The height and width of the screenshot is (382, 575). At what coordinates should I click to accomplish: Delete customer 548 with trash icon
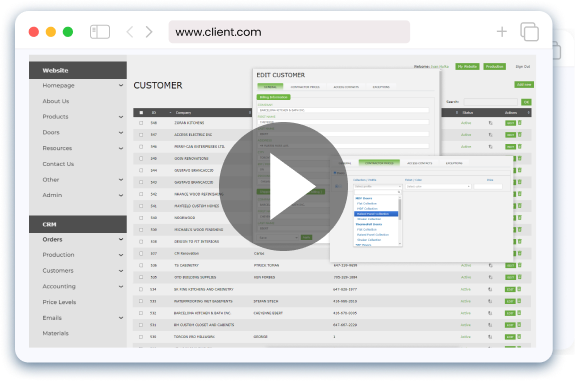(520, 123)
